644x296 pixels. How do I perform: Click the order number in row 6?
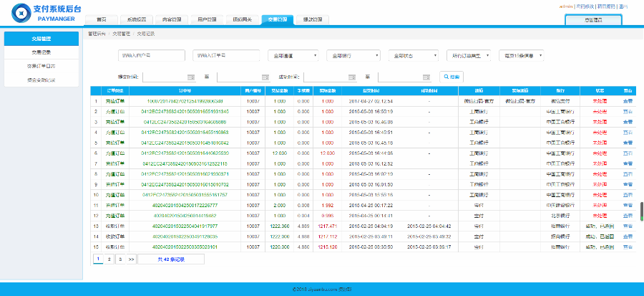point(185,153)
